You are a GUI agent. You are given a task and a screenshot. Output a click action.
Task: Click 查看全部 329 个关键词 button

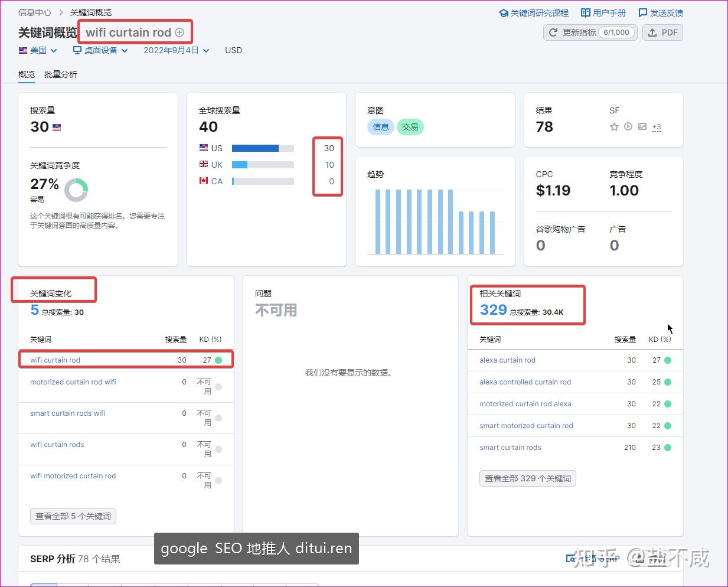pos(528,478)
